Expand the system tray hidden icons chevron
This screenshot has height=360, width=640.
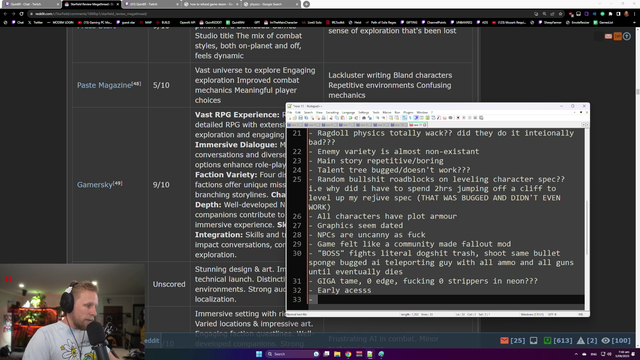click(x=576, y=354)
